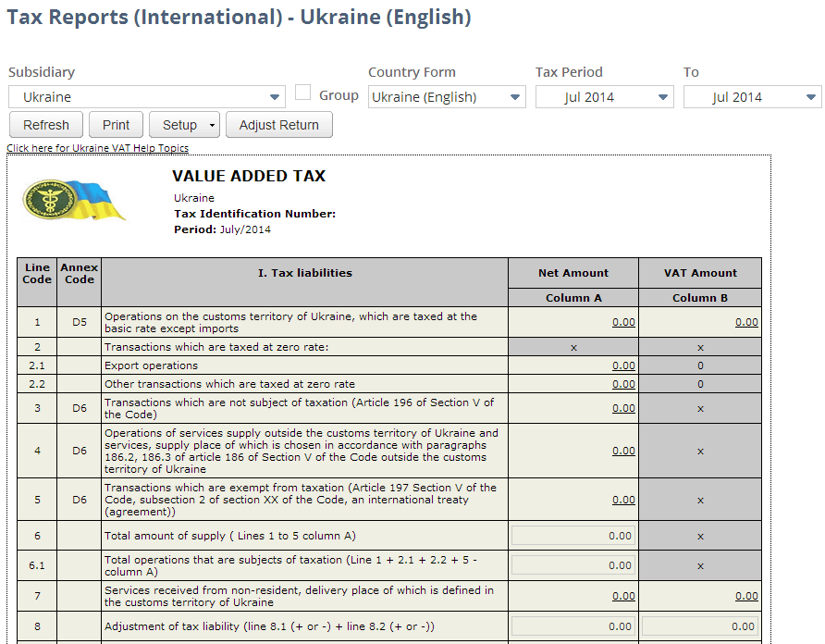Open Export operations net amount 0.00 link
This screenshot has height=644, width=825.
[623, 365]
